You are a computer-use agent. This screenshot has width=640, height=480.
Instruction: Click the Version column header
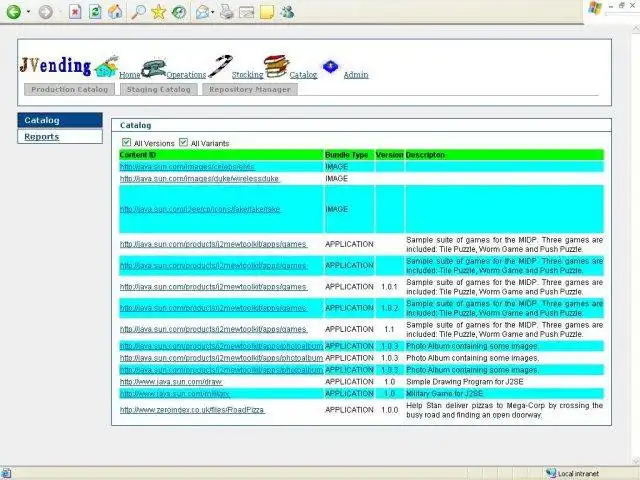coord(389,155)
